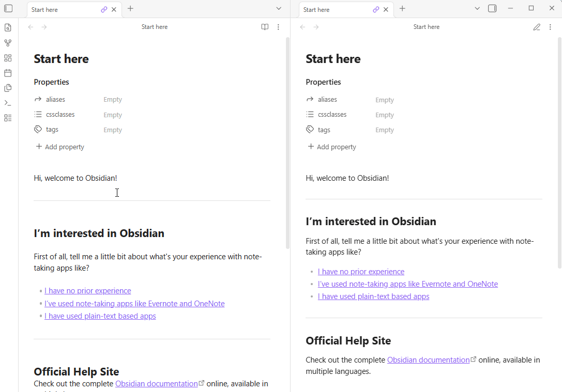Open the right pane's tab list chevron
Screen dimensions: 562x392
point(477,8)
